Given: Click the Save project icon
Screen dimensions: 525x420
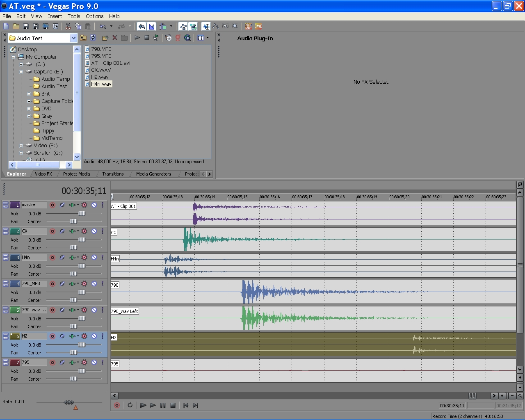Looking at the screenshot, I should (26, 26).
